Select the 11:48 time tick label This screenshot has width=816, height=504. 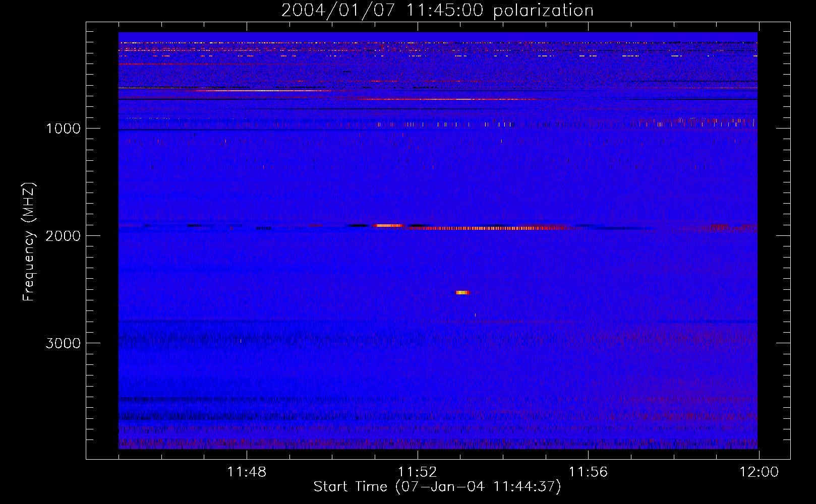(247, 472)
